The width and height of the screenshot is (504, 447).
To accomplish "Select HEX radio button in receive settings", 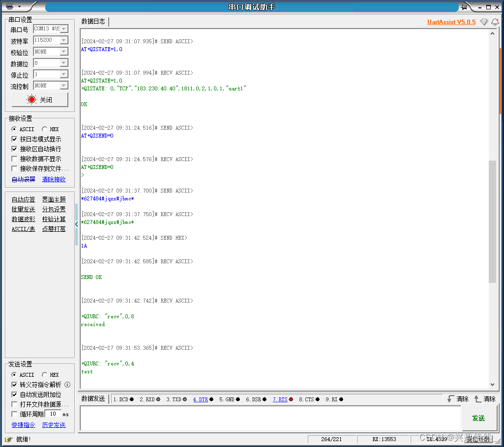I will [x=45, y=129].
